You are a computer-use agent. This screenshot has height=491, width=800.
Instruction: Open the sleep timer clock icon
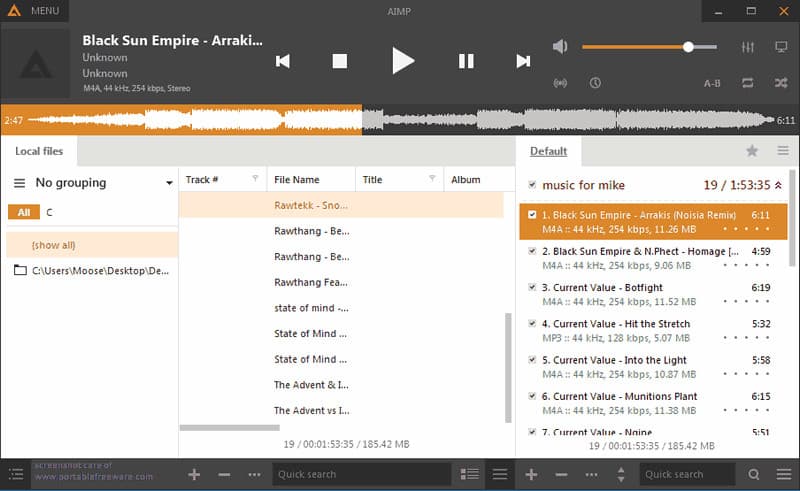coord(595,83)
